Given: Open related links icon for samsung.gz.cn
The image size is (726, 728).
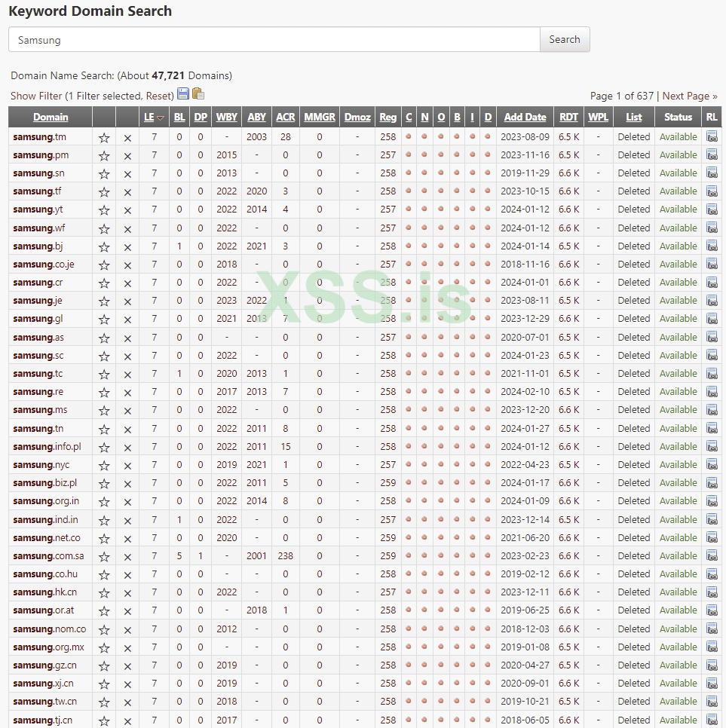Looking at the screenshot, I should (x=712, y=665).
